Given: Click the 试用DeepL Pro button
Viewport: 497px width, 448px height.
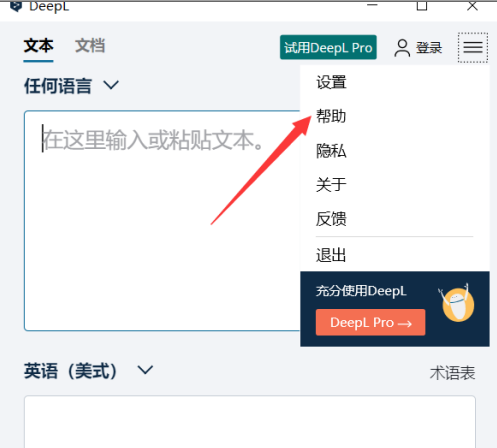Looking at the screenshot, I should click(x=328, y=47).
